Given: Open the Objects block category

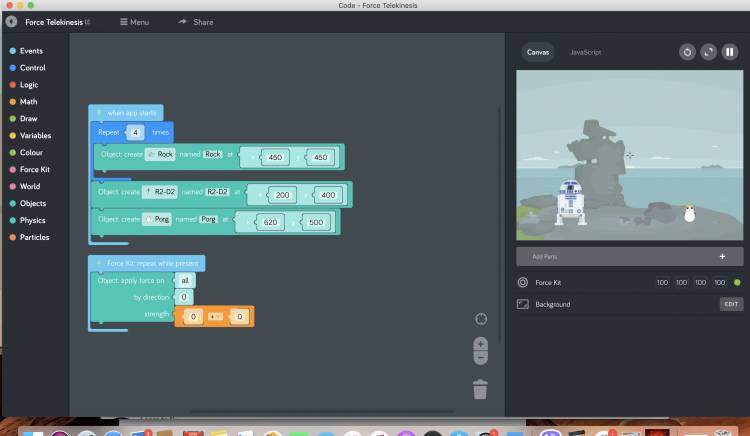Looking at the screenshot, I should [x=28, y=203].
